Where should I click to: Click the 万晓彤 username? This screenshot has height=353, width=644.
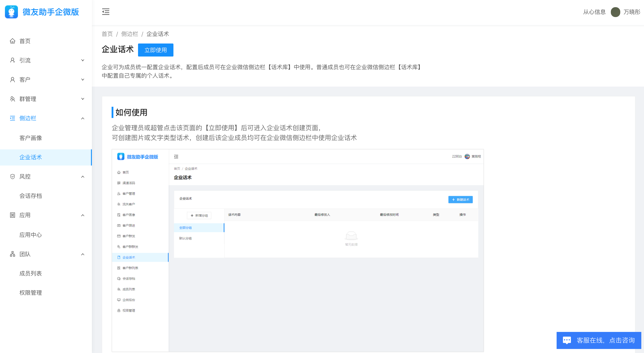(x=632, y=12)
